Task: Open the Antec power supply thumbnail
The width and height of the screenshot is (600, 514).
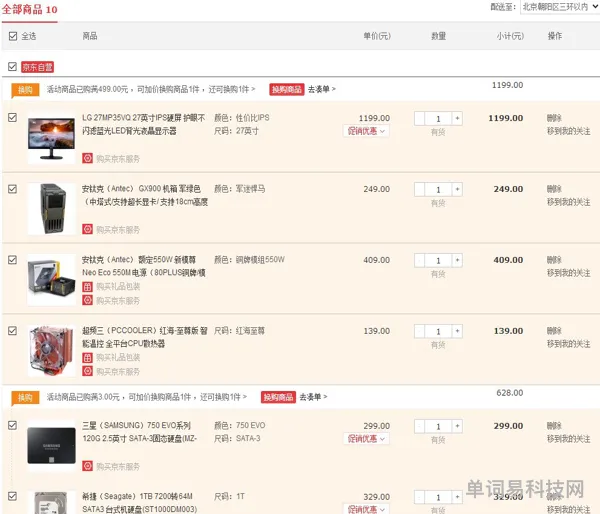Action: pos(52,280)
